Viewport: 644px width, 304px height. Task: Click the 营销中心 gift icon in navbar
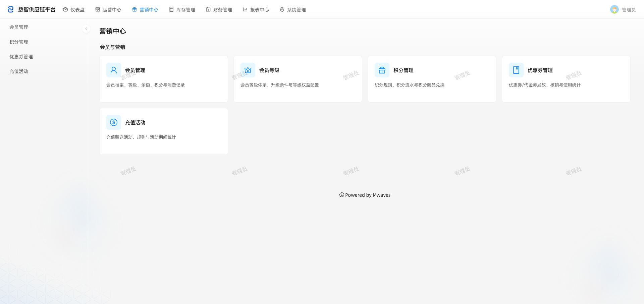pos(135,9)
